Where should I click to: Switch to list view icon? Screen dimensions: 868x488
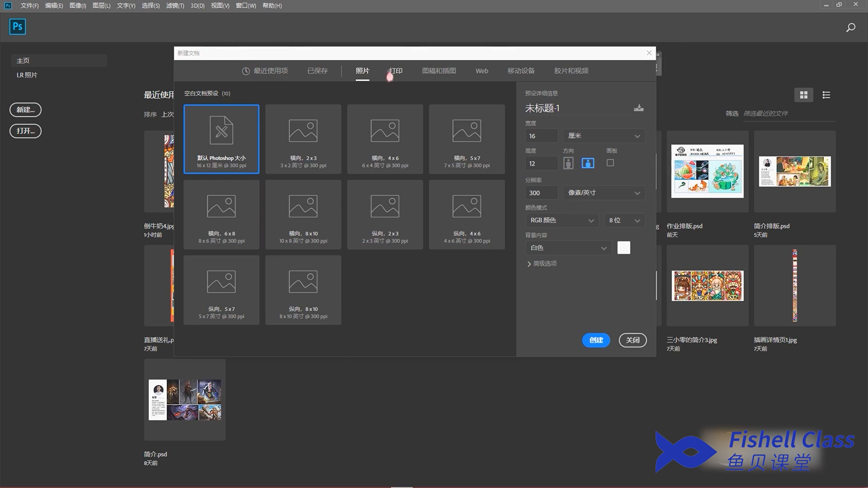pos(826,95)
